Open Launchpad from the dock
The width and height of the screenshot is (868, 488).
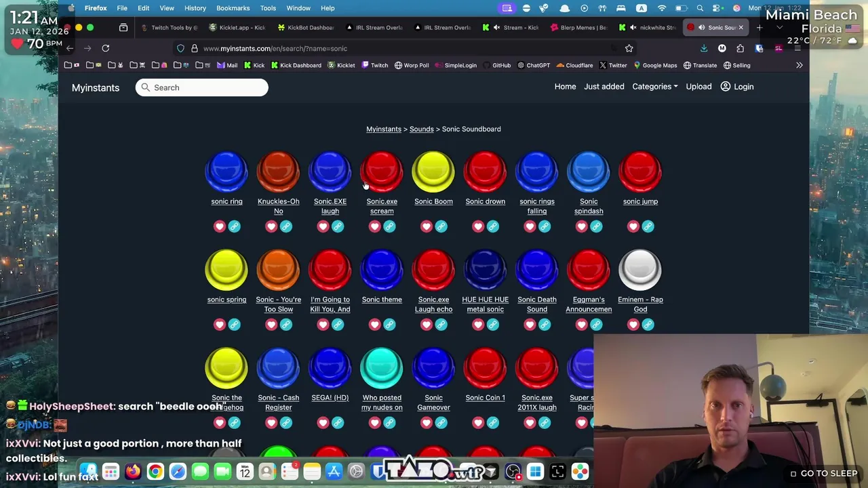pos(111,471)
